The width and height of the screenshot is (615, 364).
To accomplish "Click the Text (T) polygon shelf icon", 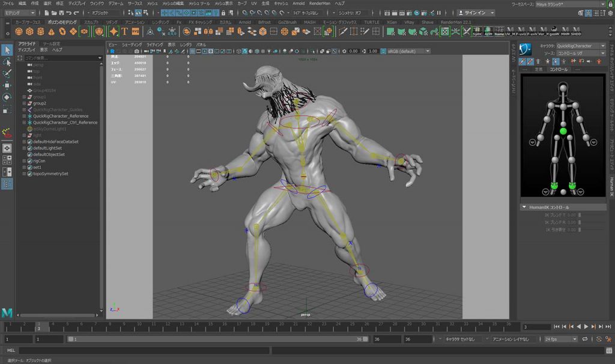I will [124, 31].
